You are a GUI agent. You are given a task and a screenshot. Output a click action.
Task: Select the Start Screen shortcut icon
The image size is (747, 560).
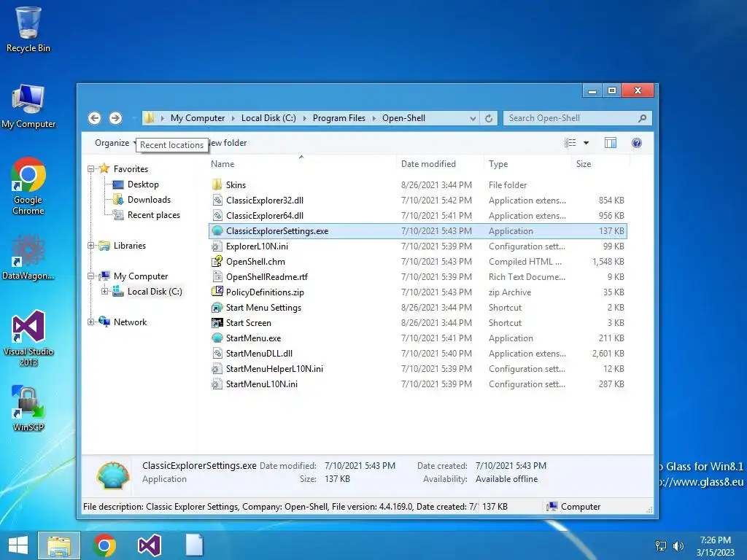[x=217, y=323]
